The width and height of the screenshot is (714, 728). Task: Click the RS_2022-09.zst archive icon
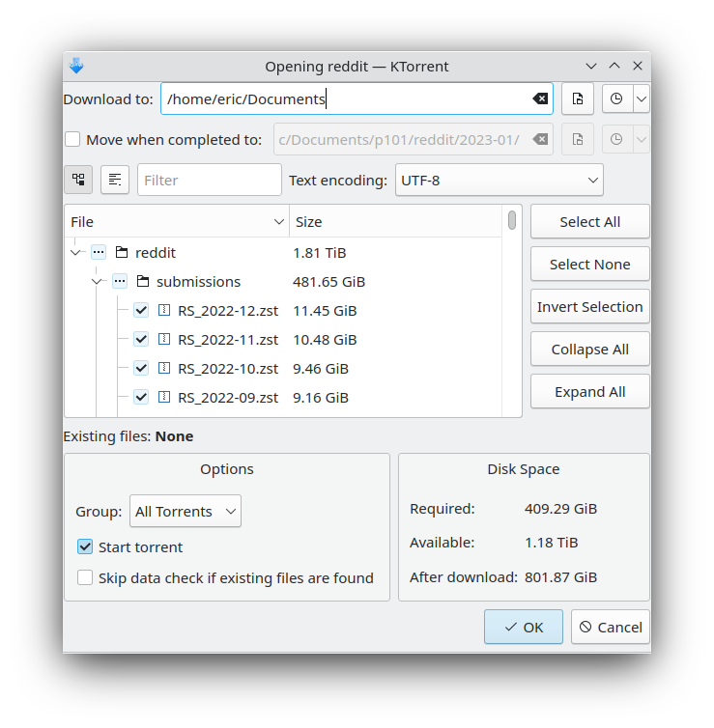(164, 397)
